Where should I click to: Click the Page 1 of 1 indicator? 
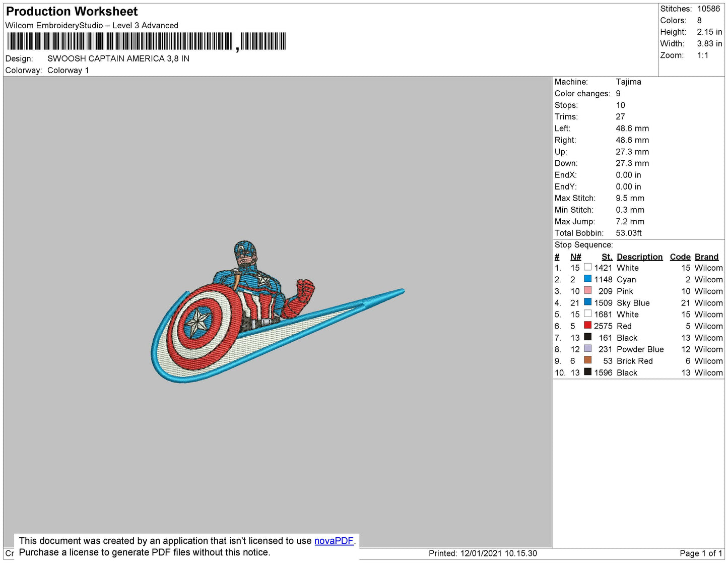[x=701, y=553]
